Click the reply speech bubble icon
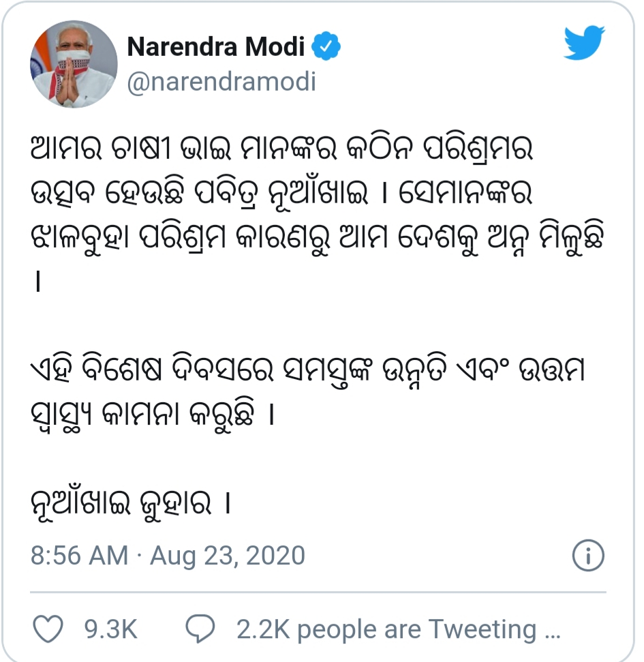Image resolution: width=644 pixels, height=662 pixels. (201, 629)
